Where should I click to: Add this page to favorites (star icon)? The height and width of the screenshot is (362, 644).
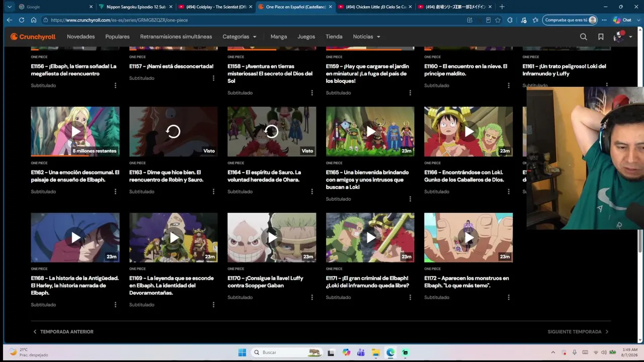[498, 20]
